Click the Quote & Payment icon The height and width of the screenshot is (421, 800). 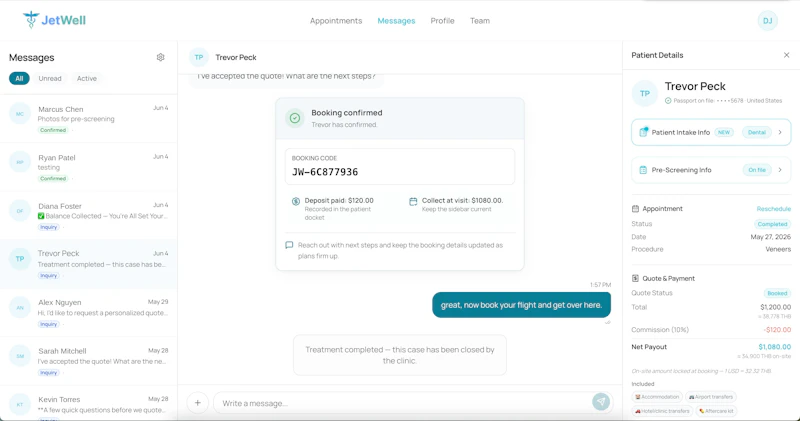[635, 278]
